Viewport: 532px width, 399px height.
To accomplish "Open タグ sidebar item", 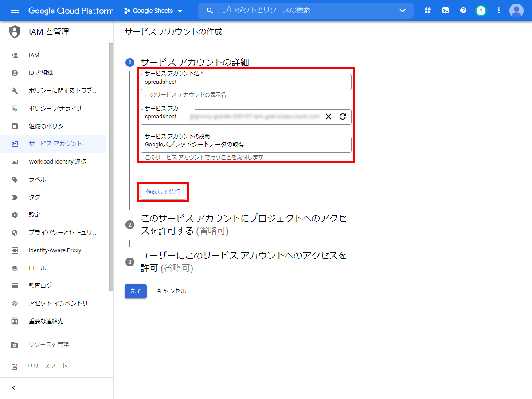I will pos(53,197).
